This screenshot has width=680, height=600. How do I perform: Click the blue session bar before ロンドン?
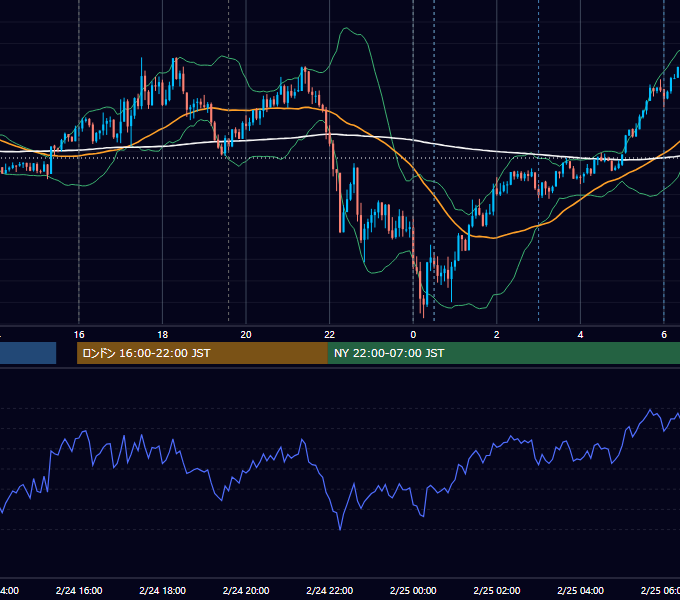(x=28, y=353)
